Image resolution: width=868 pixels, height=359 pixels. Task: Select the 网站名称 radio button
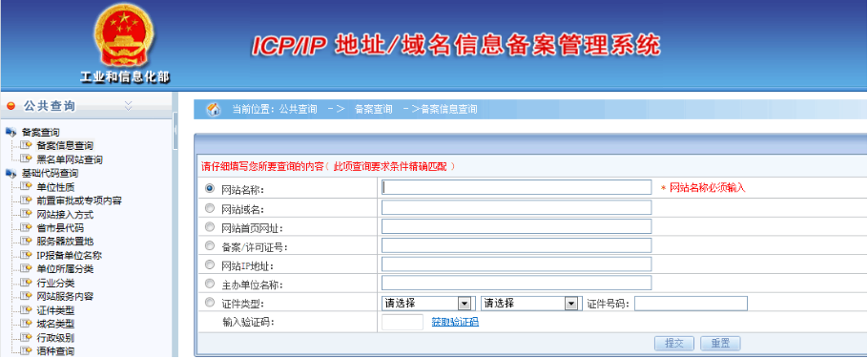pos(209,188)
